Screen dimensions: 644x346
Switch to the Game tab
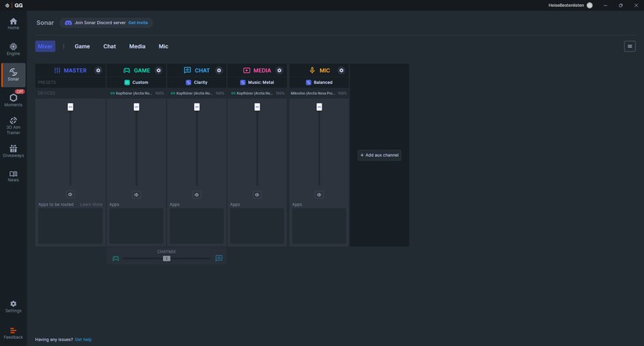pyautogui.click(x=82, y=46)
